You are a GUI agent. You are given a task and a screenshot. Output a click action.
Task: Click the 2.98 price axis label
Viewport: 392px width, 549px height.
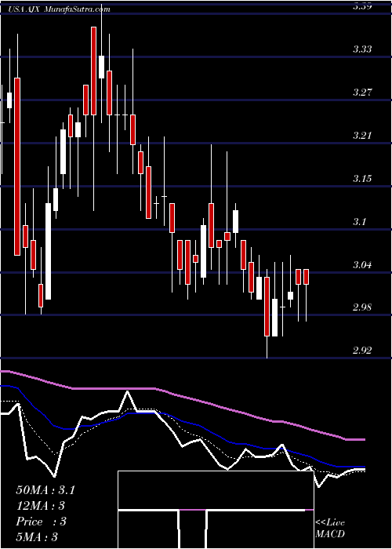(x=362, y=307)
